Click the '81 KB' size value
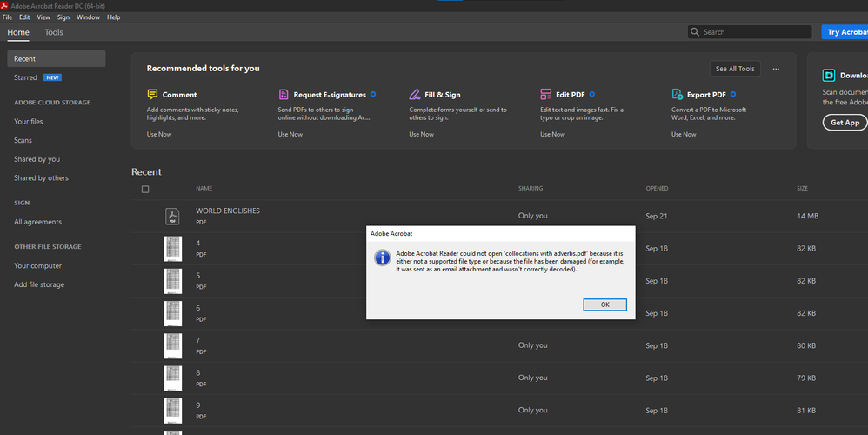Screen dimensions: 868x435 coord(806,411)
